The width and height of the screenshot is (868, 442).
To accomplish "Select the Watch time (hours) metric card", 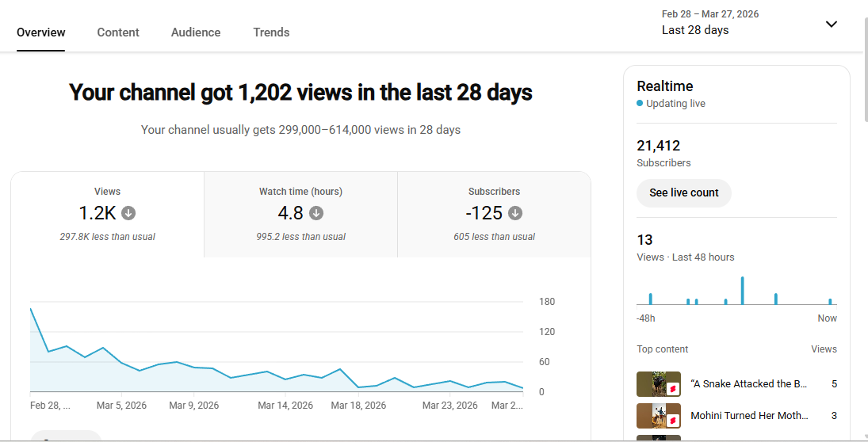I will click(300, 215).
